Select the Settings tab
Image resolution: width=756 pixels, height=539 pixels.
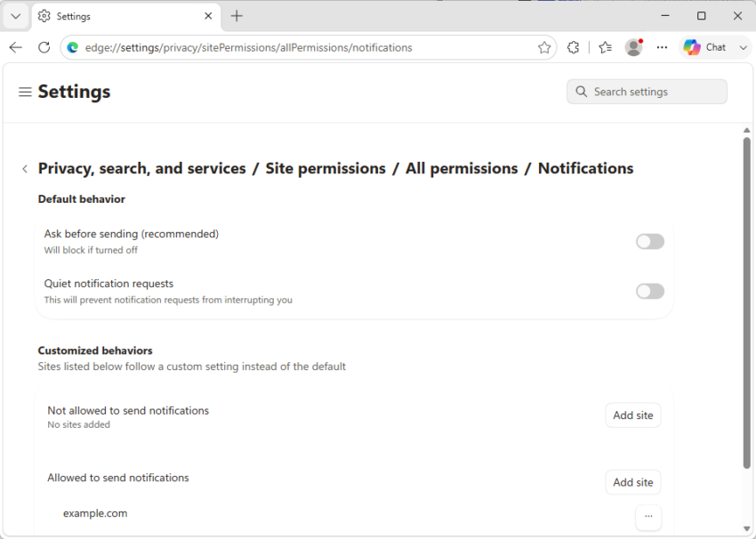tap(126, 16)
